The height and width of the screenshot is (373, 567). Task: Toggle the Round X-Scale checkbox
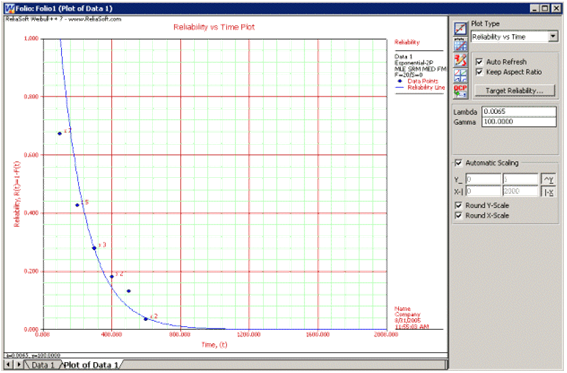coord(459,215)
